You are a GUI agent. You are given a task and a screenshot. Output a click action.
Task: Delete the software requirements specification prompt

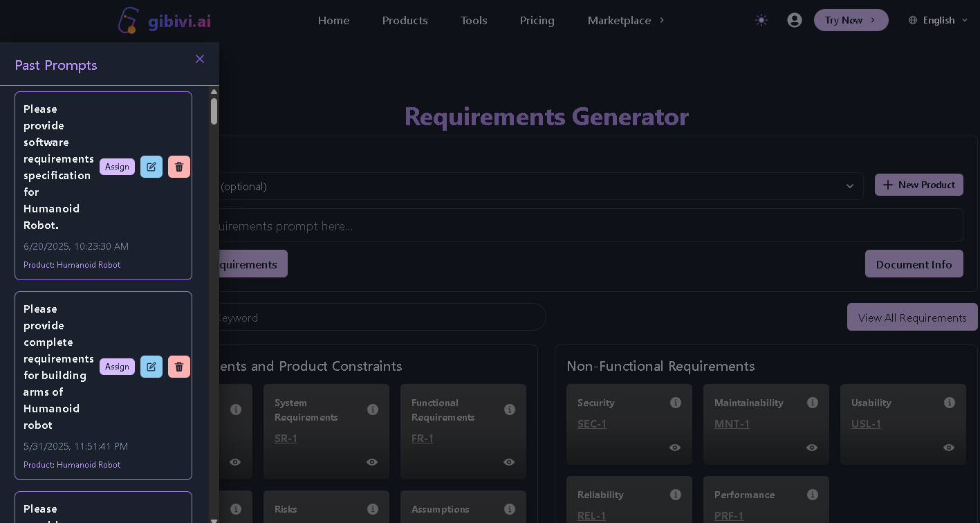179,167
